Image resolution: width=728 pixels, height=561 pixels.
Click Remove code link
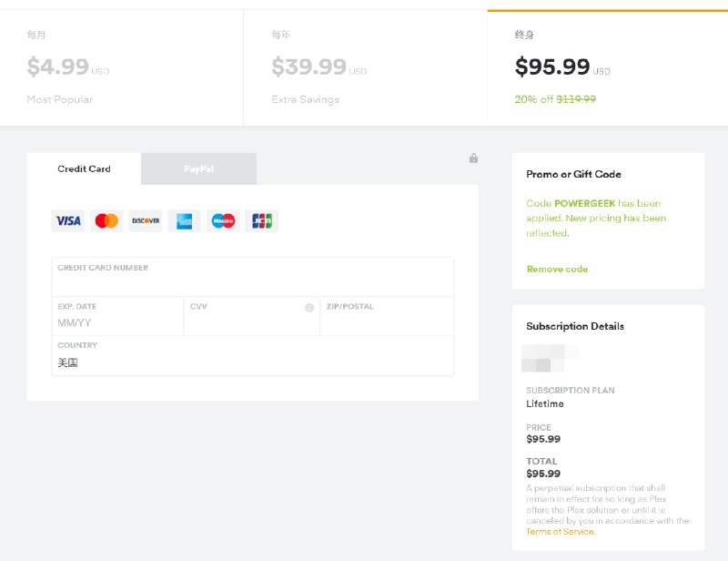point(557,270)
